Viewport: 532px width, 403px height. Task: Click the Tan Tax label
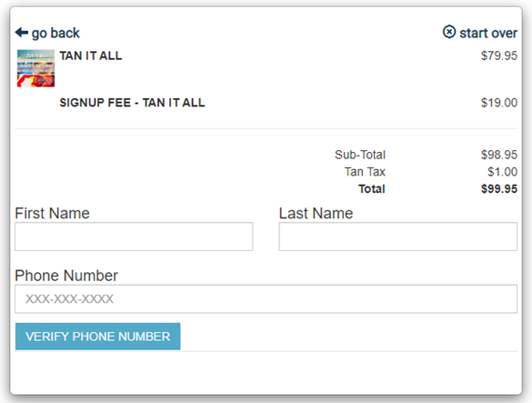click(x=365, y=172)
